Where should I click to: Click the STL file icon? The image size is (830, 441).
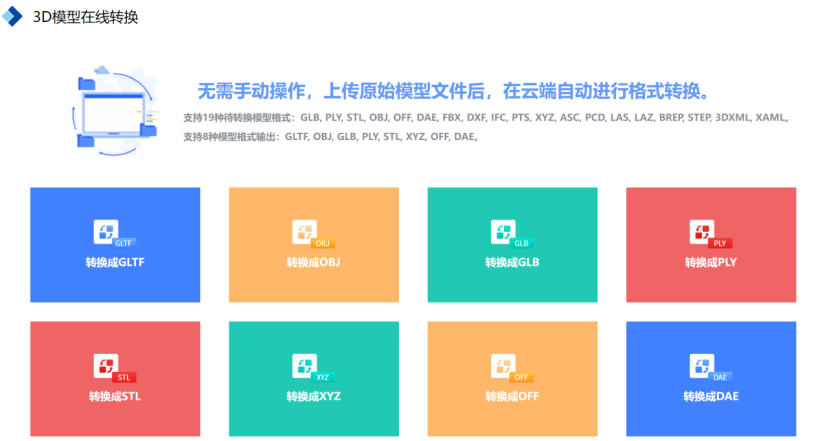tap(108, 367)
